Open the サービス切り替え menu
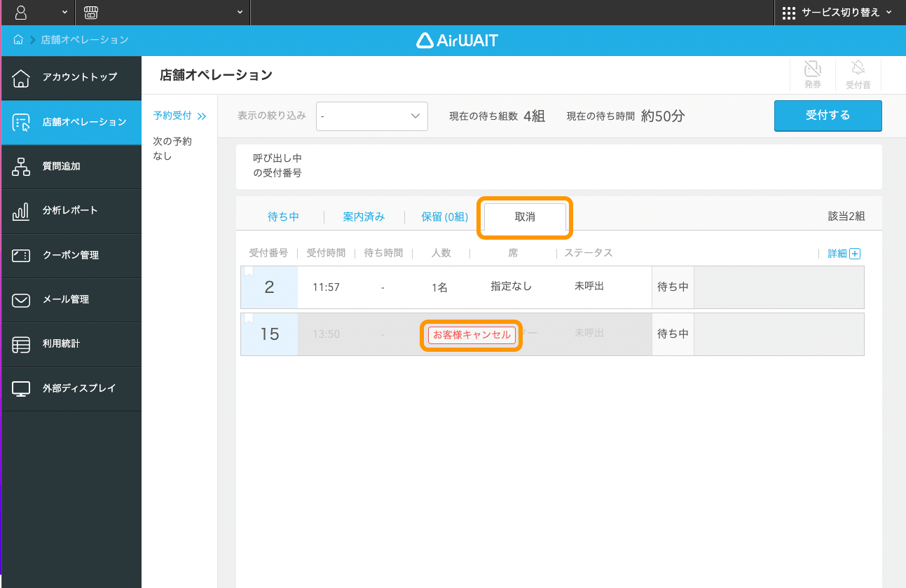Screen dimensions: 906x588 [840, 12]
